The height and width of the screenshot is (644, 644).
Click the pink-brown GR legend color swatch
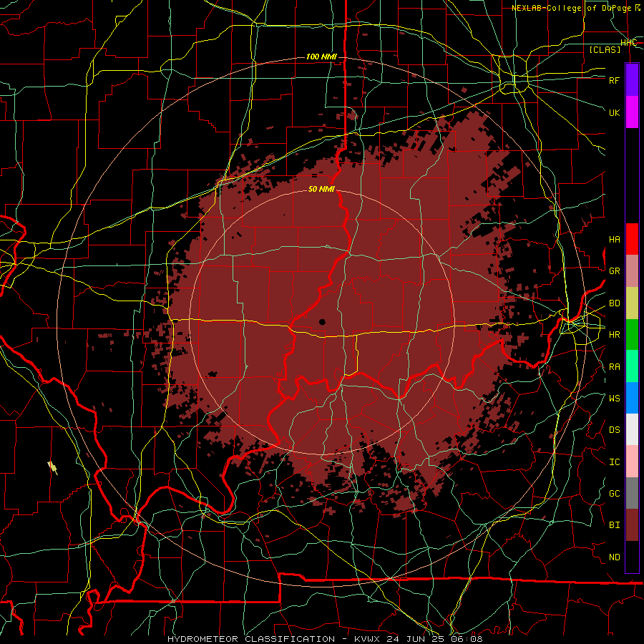632,270
